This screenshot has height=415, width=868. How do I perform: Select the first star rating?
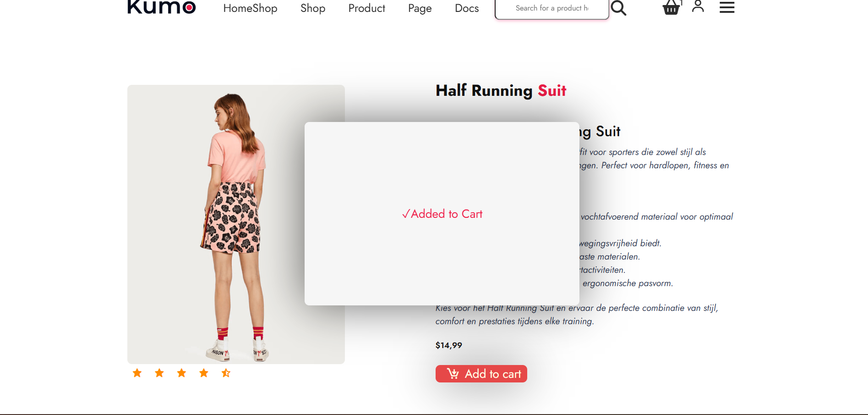(137, 373)
